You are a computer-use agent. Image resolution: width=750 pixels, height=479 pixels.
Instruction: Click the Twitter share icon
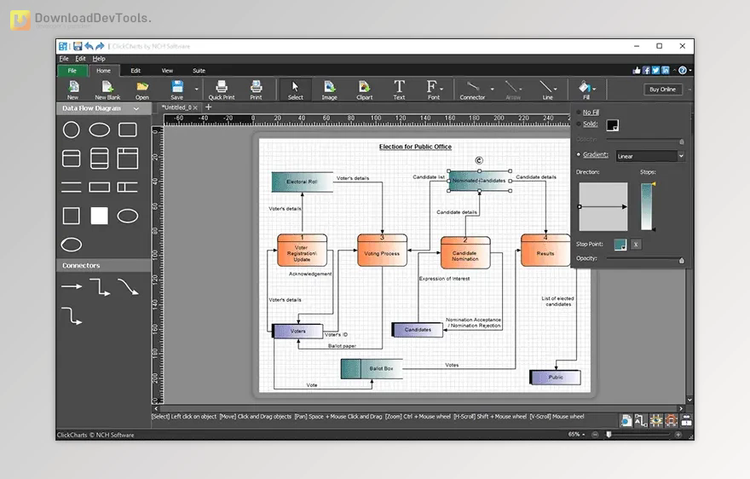click(x=656, y=70)
